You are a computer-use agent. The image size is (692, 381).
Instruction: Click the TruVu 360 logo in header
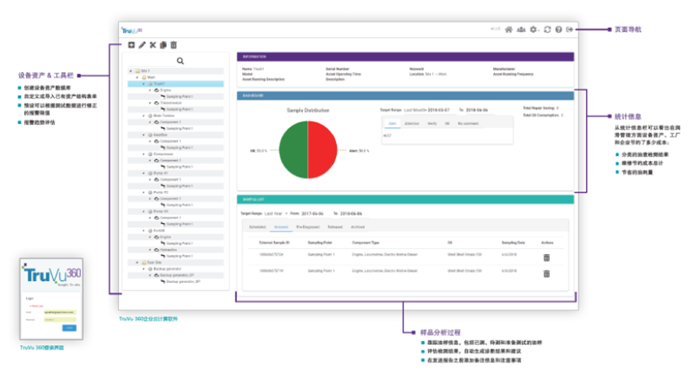click(x=132, y=30)
